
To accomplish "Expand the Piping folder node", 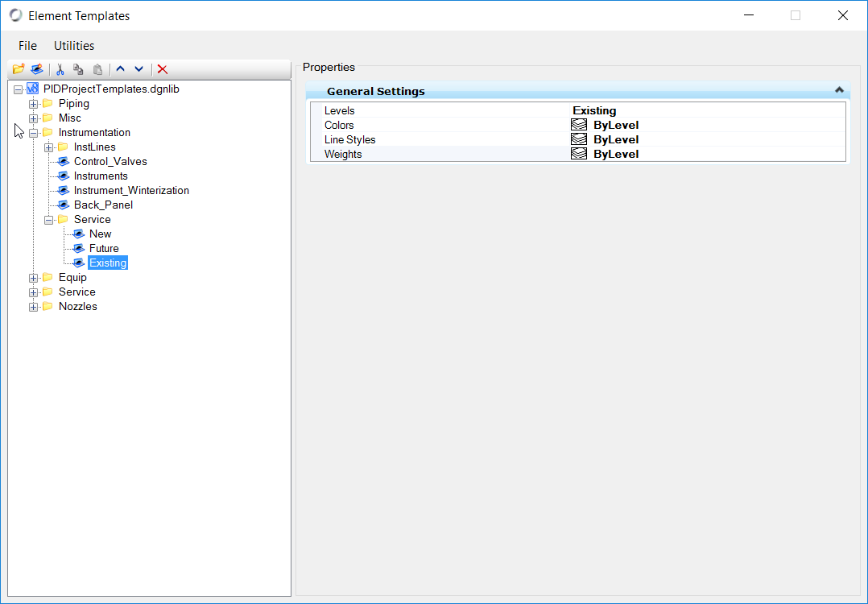I will [x=33, y=104].
